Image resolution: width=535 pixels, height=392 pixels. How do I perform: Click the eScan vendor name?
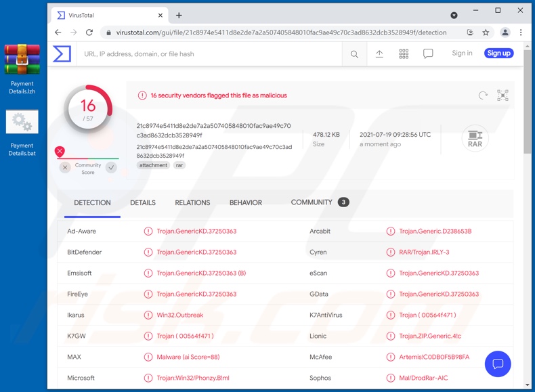click(318, 273)
